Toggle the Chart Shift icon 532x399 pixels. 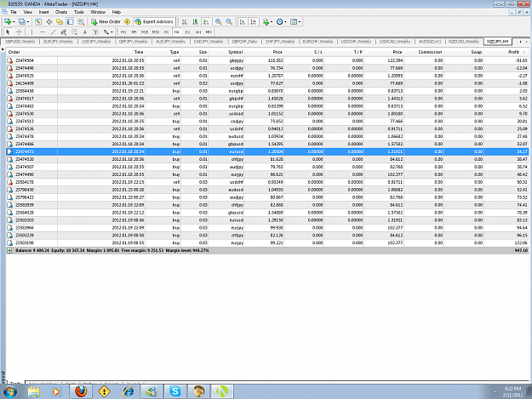253,22
